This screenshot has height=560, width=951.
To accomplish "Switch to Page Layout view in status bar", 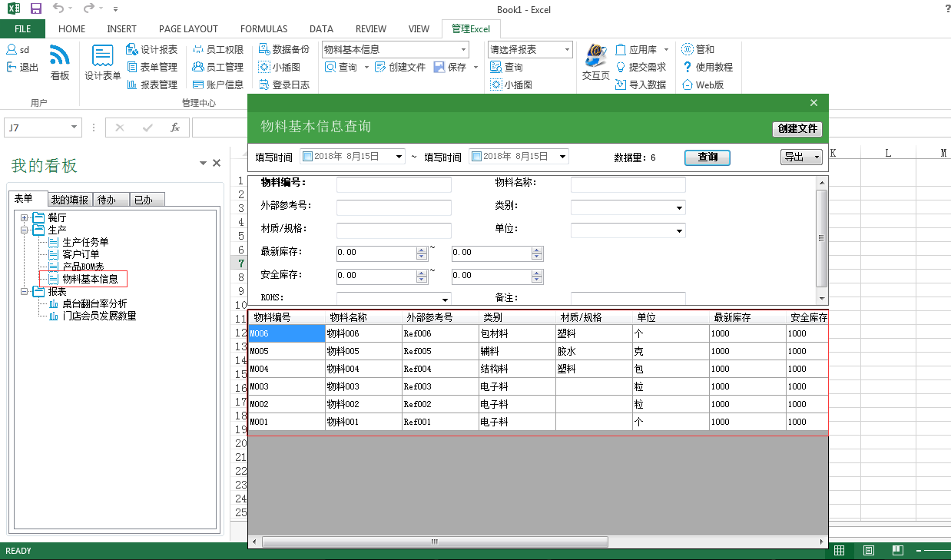I will [x=868, y=551].
